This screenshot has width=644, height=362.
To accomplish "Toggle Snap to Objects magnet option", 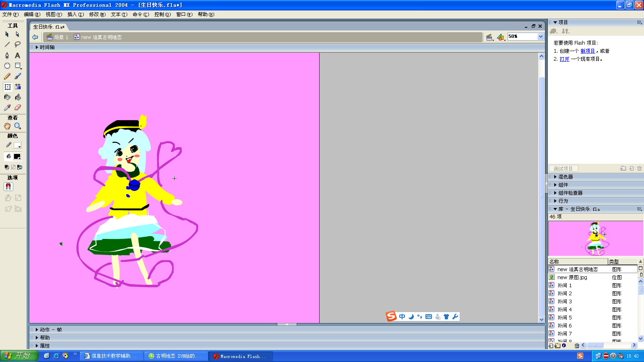I will click(x=8, y=187).
